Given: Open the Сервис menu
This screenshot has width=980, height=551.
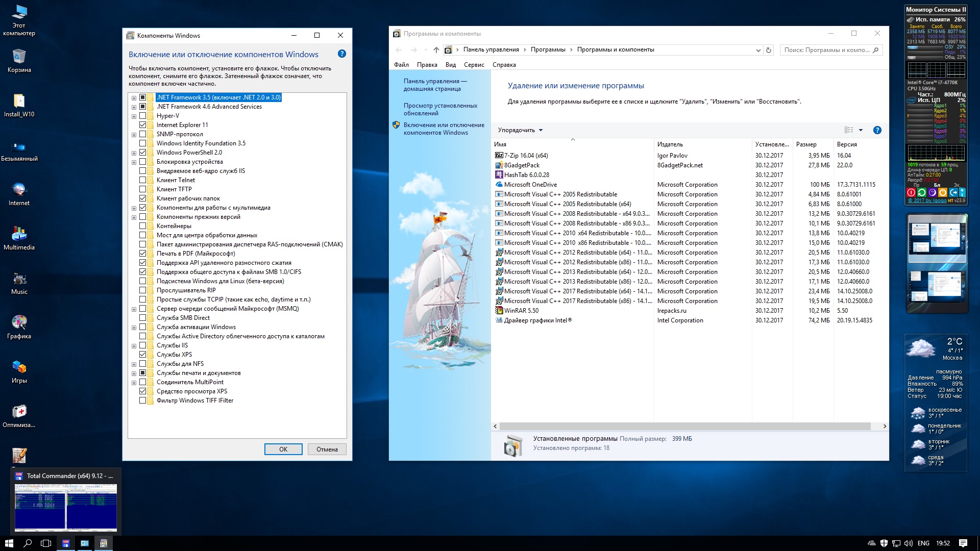Looking at the screenshot, I should 474,65.
